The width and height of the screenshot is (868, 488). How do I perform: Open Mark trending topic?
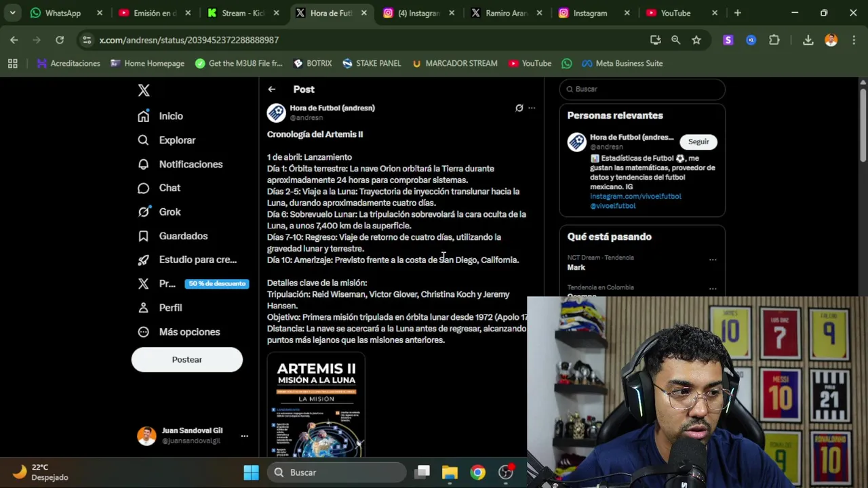coord(576,267)
